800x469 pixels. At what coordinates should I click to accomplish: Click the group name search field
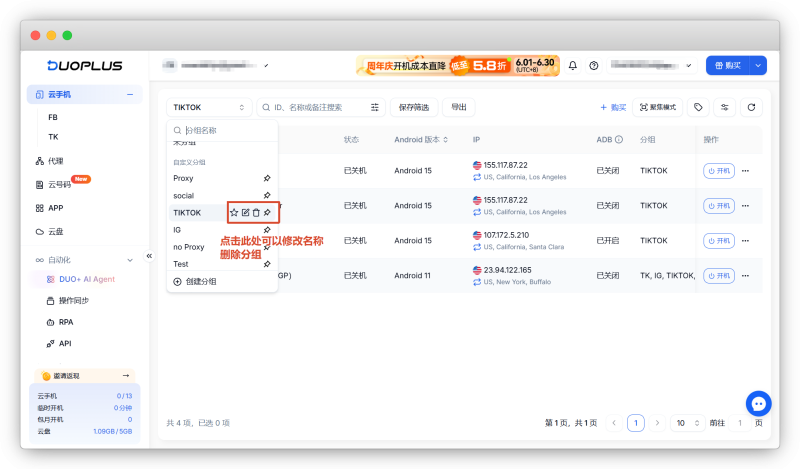point(222,130)
